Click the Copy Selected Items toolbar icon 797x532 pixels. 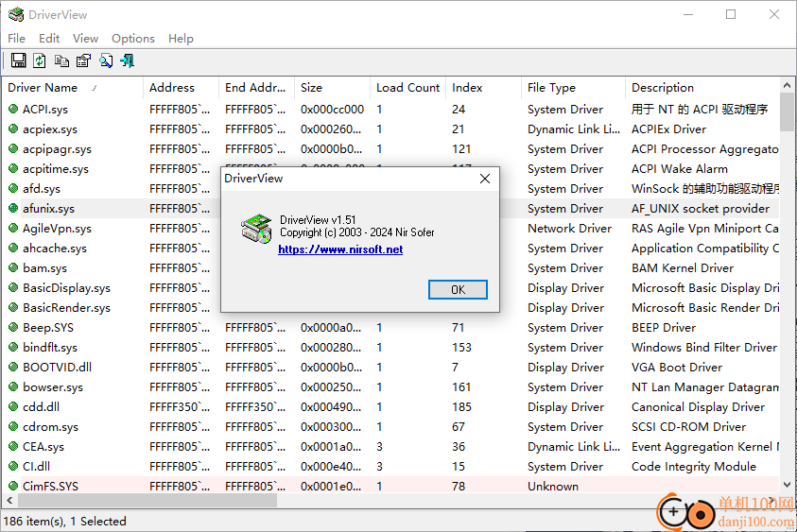(x=61, y=61)
